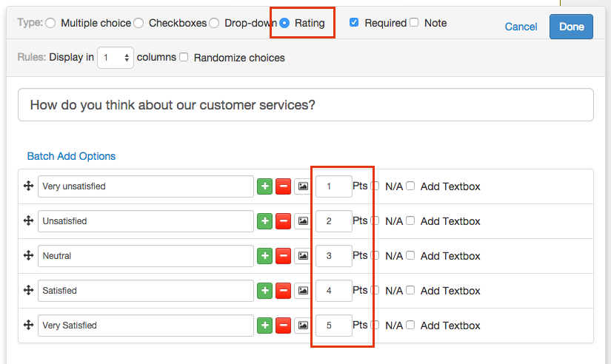Viewport: 611px width, 364px height.
Task: Enable Randomize choices checkbox
Action: click(x=184, y=57)
